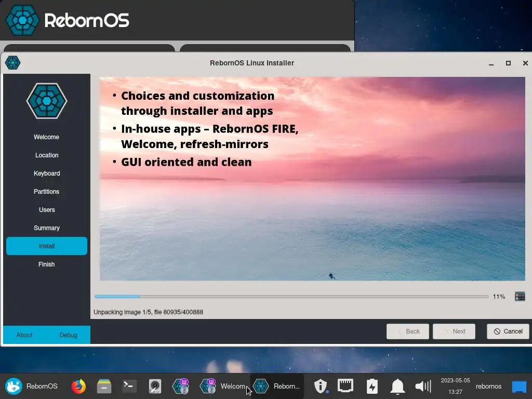This screenshot has width=532, height=399.
Task: Select the Location step in sidebar
Action: tap(46, 155)
